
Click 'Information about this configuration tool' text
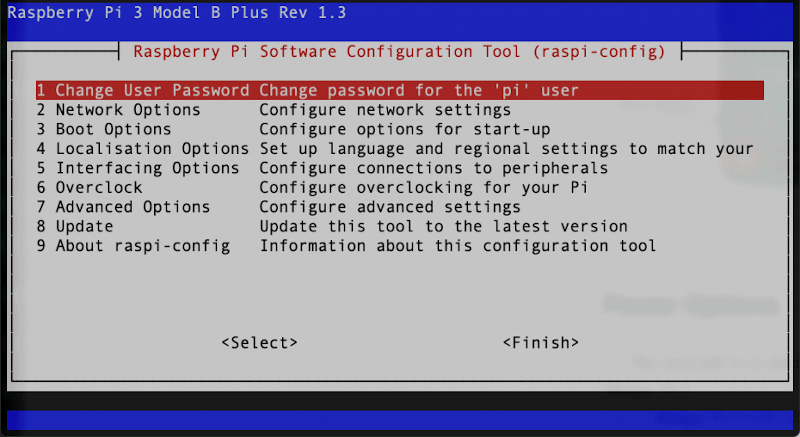pyautogui.click(x=458, y=246)
